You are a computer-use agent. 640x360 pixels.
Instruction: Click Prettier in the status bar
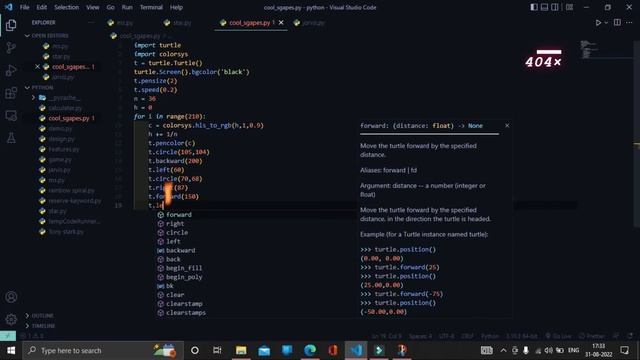coord(592,336)
